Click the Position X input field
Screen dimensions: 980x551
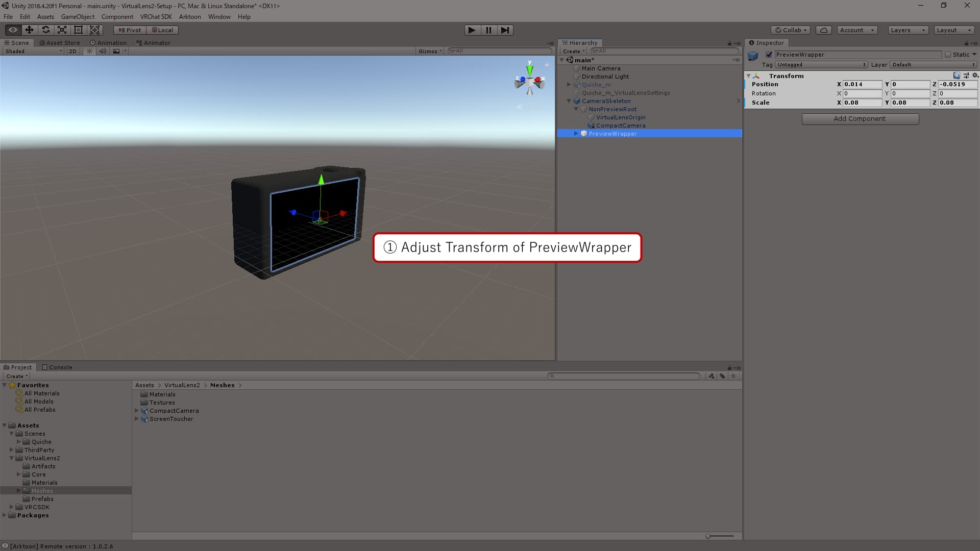(x=862, y=84)
